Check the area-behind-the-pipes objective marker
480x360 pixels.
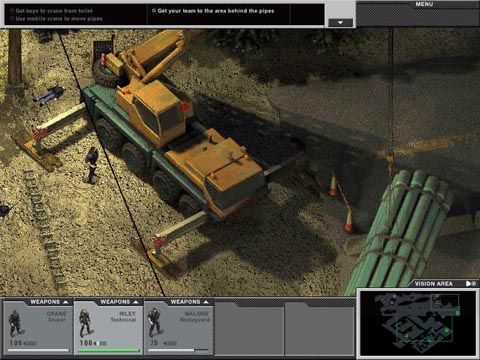[154, 11]
